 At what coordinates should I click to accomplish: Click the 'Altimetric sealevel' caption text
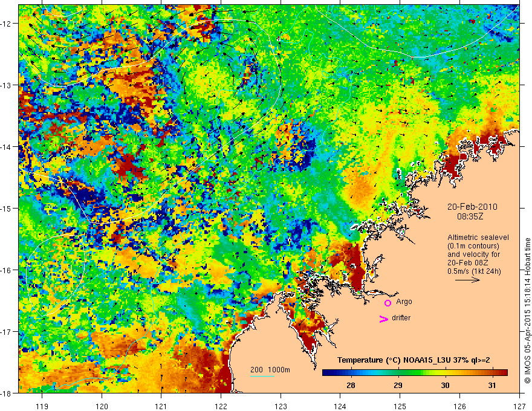(478, 238)
